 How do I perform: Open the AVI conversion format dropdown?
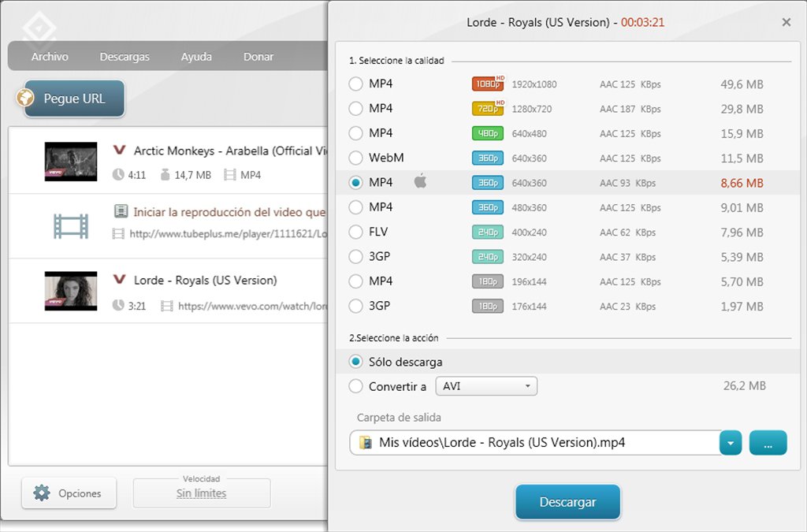pyautogui.click(x=486, y=386)
